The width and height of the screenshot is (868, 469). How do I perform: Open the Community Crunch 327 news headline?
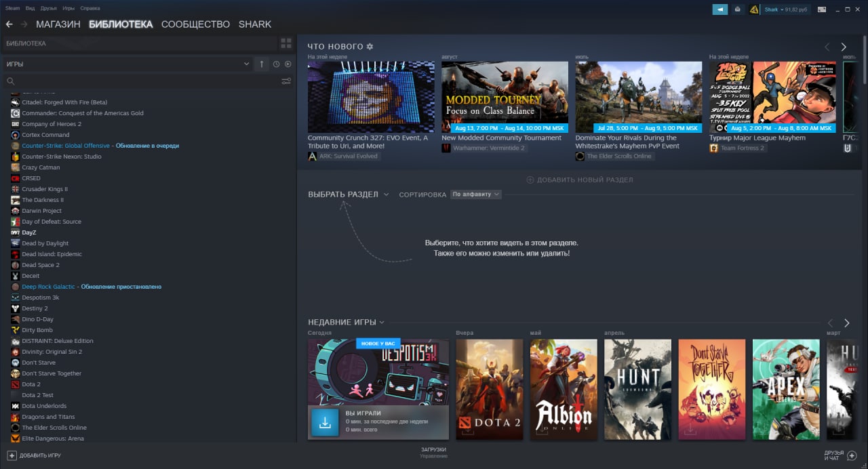click(x=368, y=142)
